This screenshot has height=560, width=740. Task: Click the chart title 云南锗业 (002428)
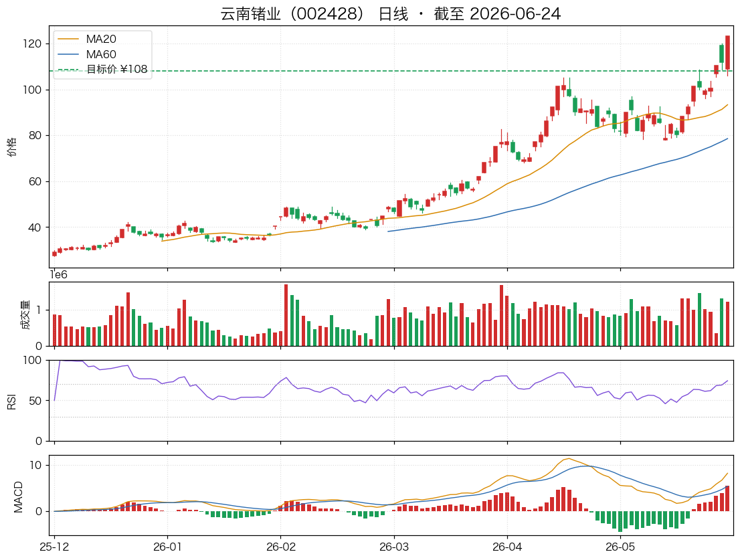[390, 13]
